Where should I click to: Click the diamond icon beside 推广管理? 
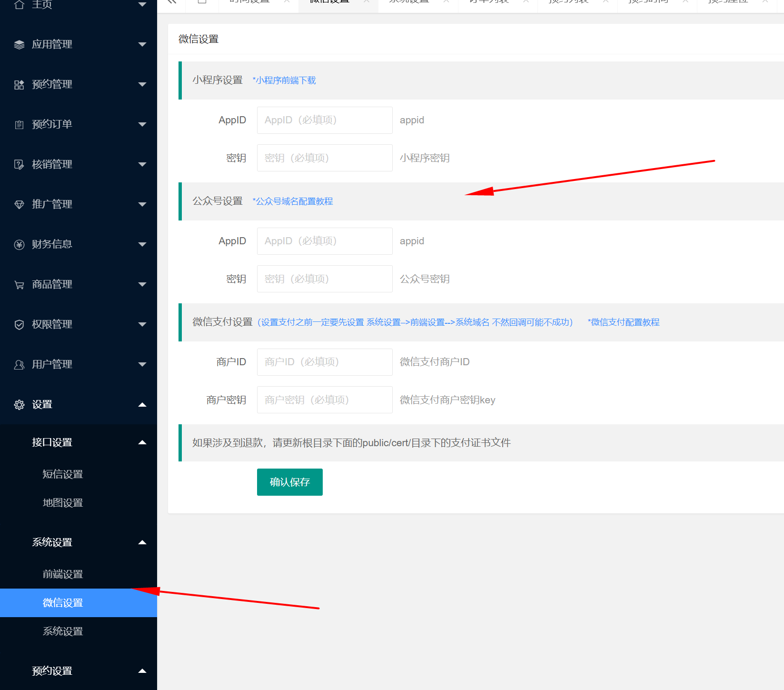click(19, 205)
